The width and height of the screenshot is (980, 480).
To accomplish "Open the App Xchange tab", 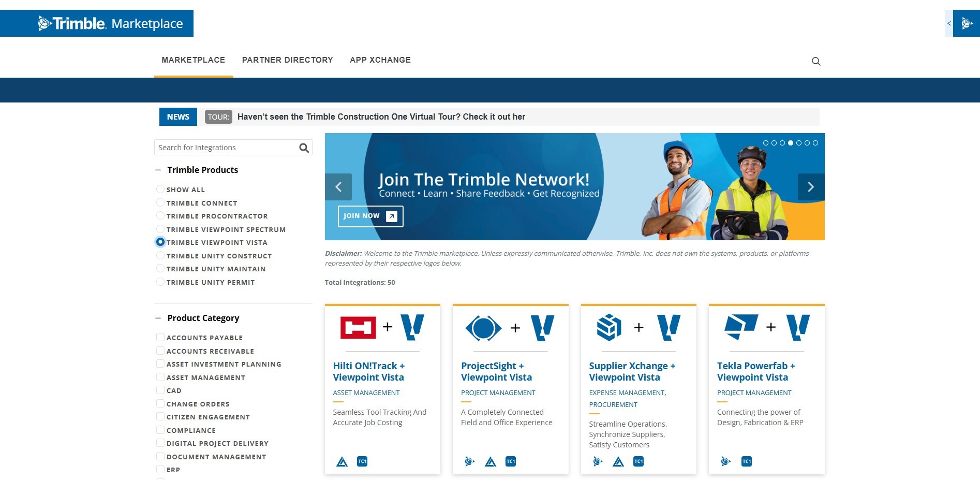I will point(380,60).
